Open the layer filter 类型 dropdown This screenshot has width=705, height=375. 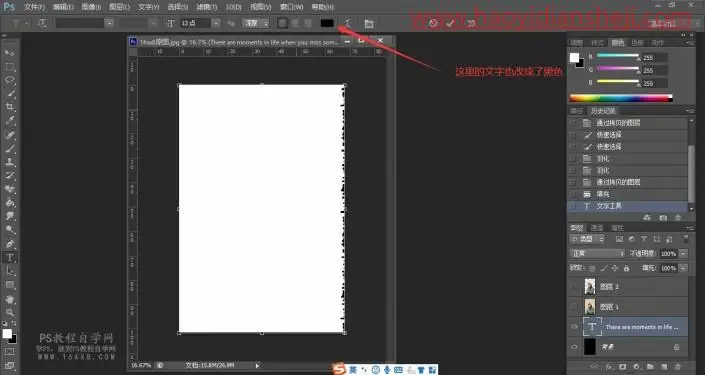(x=587, y=239)
